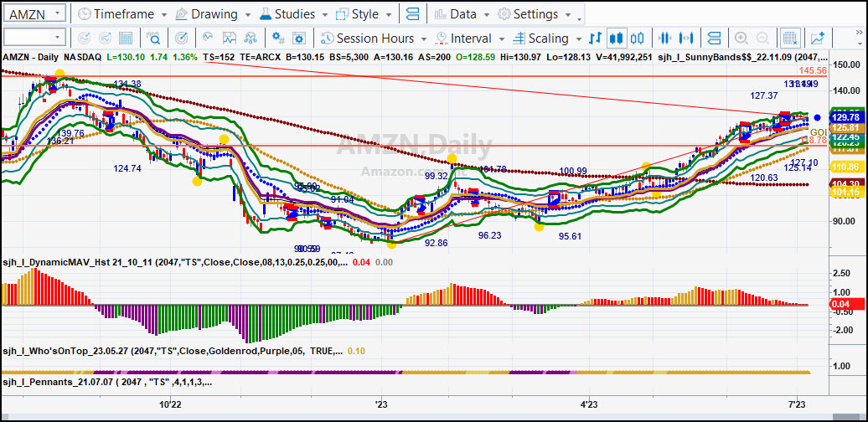Viewport: 868px width, 422px height.
Task: Expand the Timeframe dropdown arrow
Action: point(164,14)
